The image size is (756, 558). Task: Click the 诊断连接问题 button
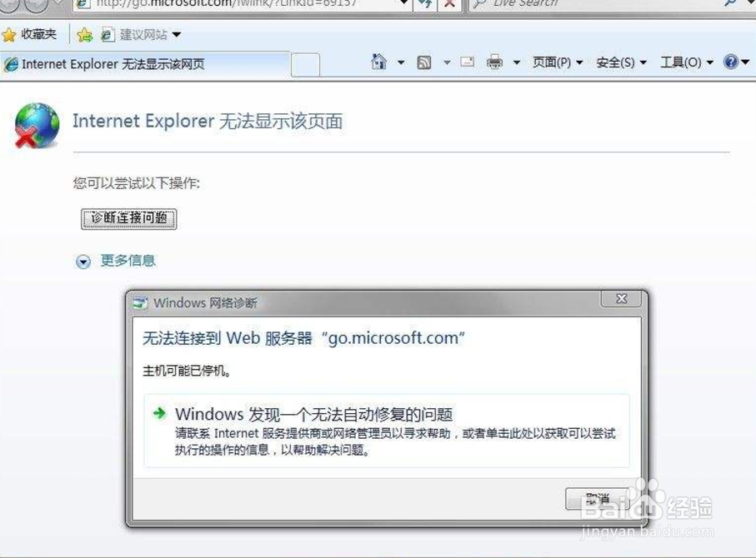click(128, 219)
